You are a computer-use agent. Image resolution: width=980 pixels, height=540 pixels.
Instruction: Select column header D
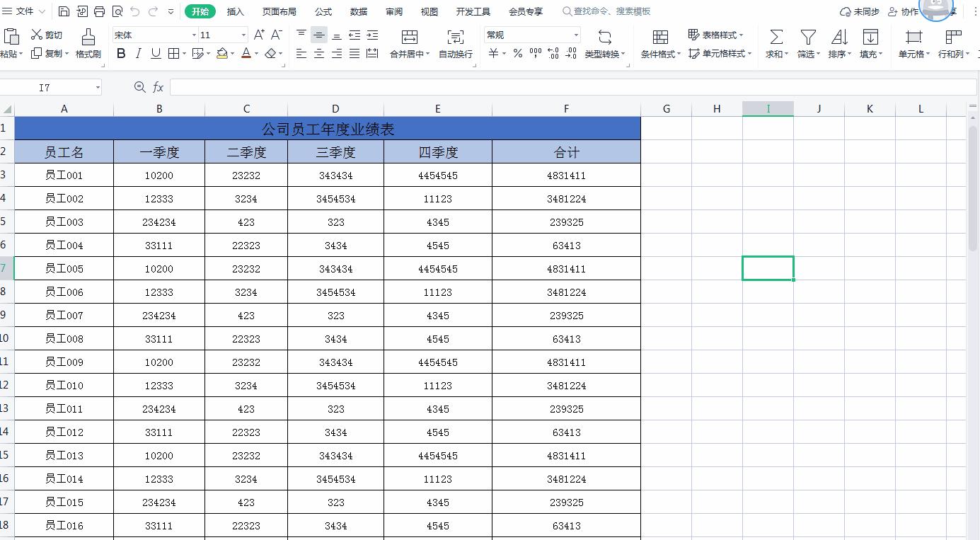click(335, 109)
